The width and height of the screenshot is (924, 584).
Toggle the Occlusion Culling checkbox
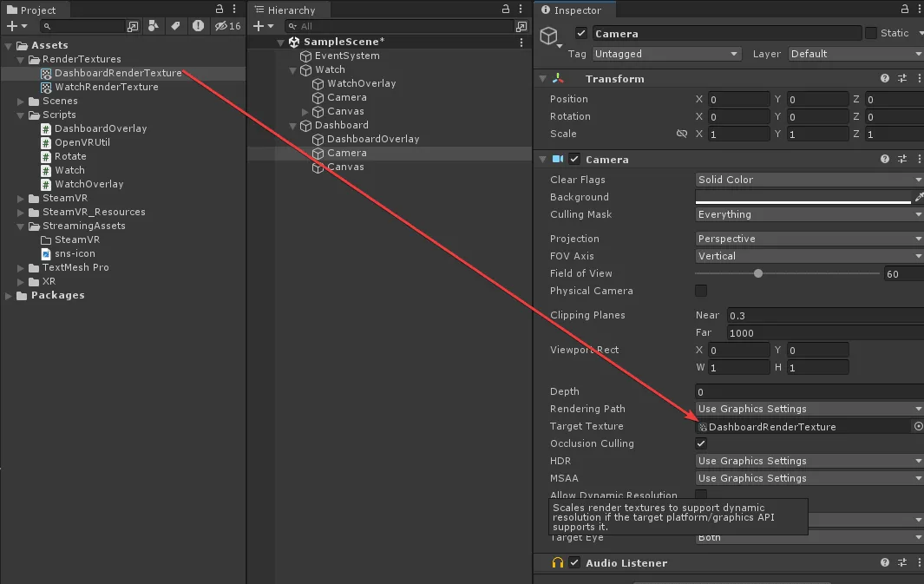[x=701, y=443]
